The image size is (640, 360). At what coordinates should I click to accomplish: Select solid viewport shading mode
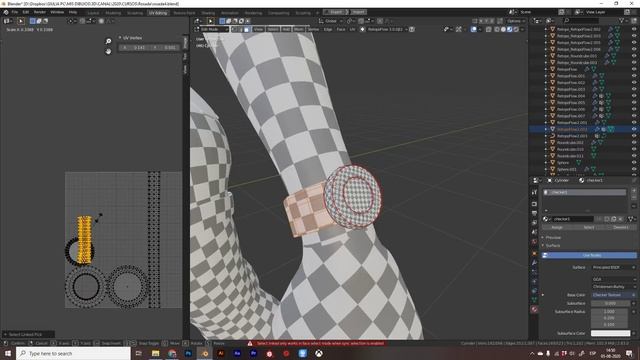(x=503, y=29)
